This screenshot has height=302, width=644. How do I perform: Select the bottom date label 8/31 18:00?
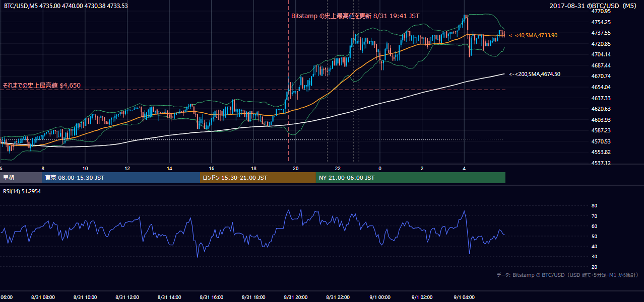point(253,297)
